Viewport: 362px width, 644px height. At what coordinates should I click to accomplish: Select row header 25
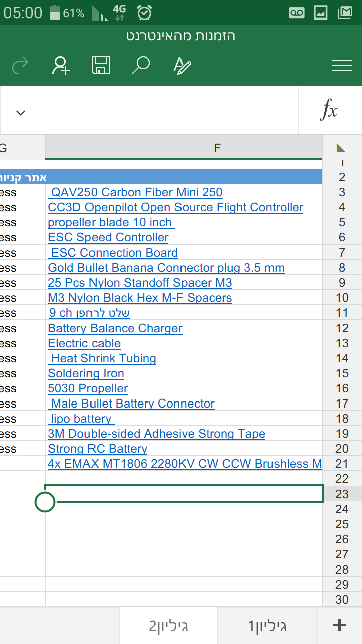[x=342, y=524]
